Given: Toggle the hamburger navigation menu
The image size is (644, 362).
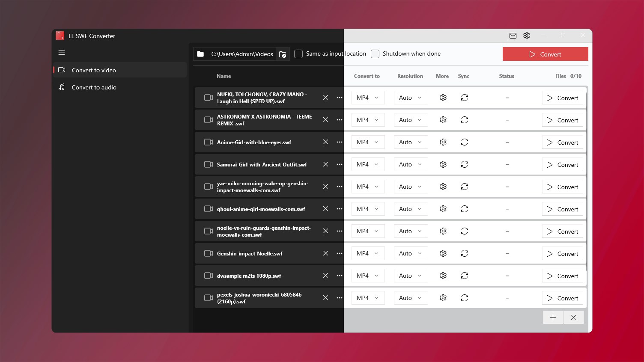Looking at the screenshot, I should click(x=62, y=53).
